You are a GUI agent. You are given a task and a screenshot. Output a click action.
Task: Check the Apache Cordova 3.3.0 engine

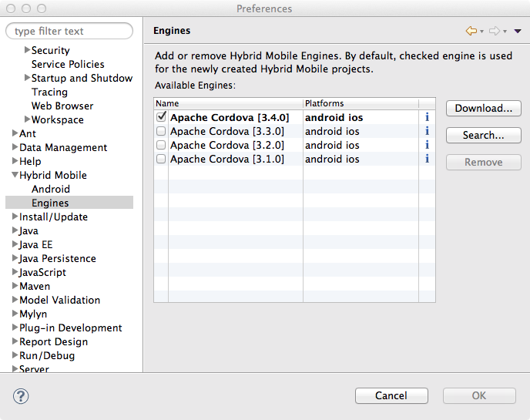click(x=161, y=132)
